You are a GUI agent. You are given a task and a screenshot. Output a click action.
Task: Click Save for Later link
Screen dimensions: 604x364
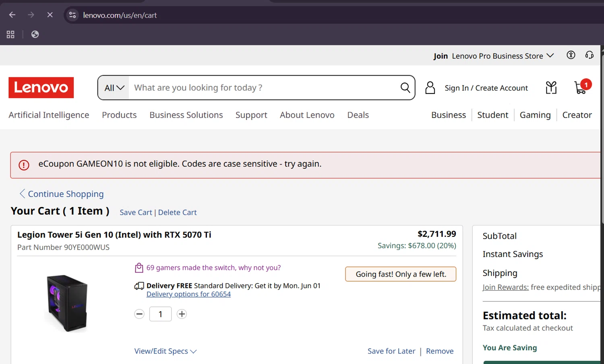391,351
